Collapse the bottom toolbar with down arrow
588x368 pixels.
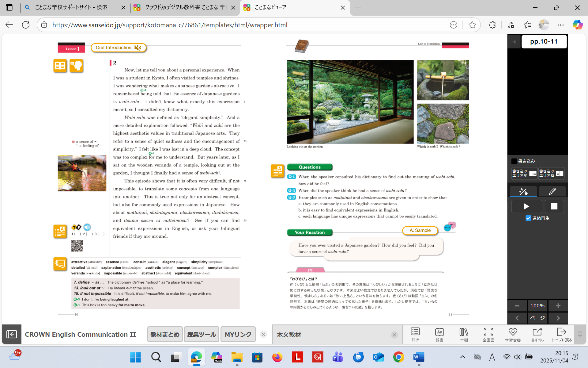[x=580, y=334]
